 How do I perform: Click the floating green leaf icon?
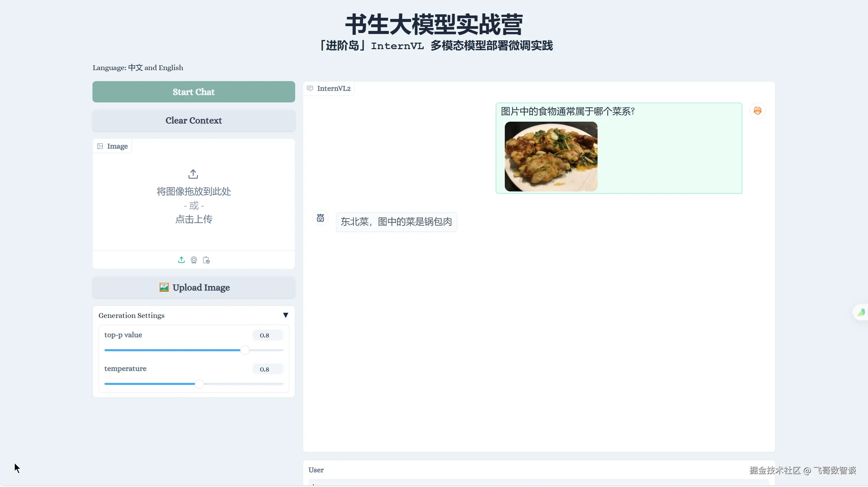[x=861, y=312]
